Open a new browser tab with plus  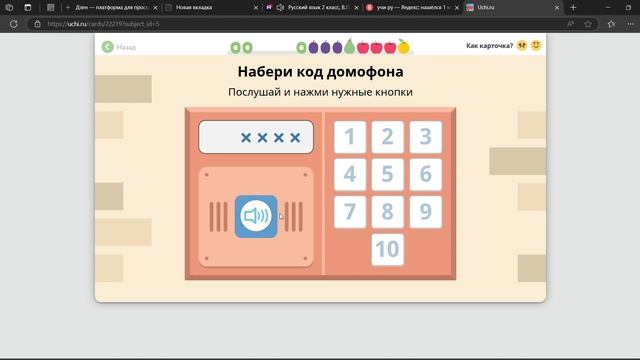coord(573,7)
